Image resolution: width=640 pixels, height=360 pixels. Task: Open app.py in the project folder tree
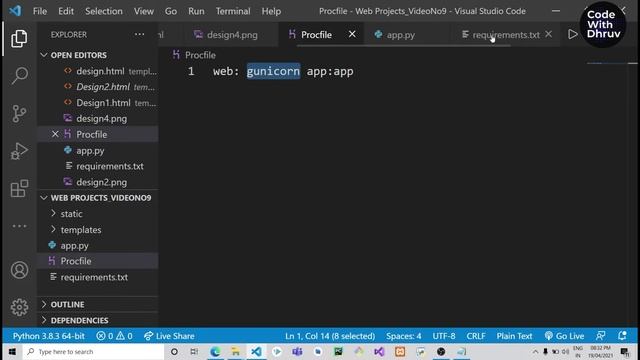(74, 246)
